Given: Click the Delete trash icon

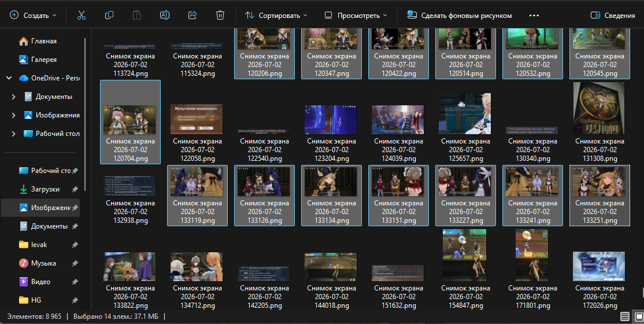Looking at the screenshot, I should [x=220, y=15].
